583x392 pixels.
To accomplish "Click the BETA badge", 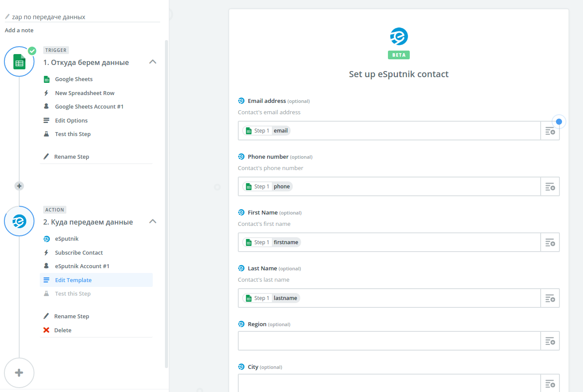I will [x=399, y=55].
